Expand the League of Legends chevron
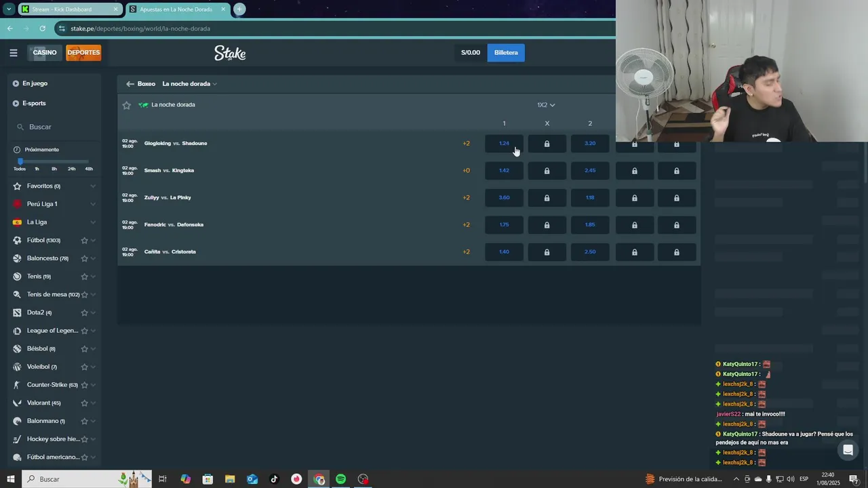868x488 pixels. click(93, 331)
